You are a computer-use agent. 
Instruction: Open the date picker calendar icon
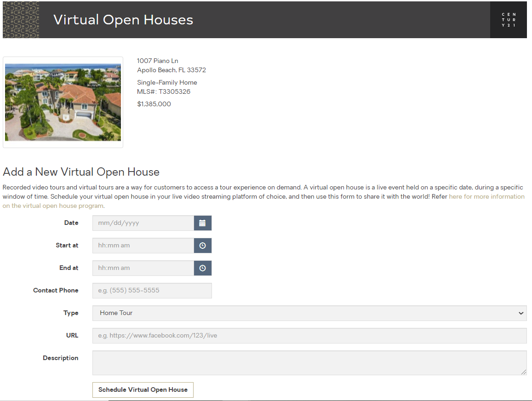pyautogui.click(x=203, y=223)
